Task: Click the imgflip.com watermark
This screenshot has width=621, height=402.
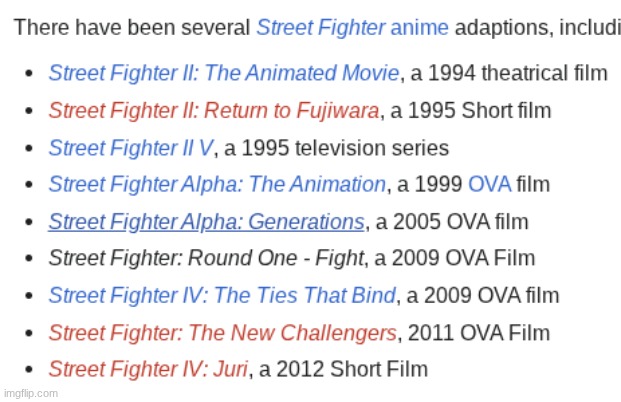Action: tap(30, 393)
